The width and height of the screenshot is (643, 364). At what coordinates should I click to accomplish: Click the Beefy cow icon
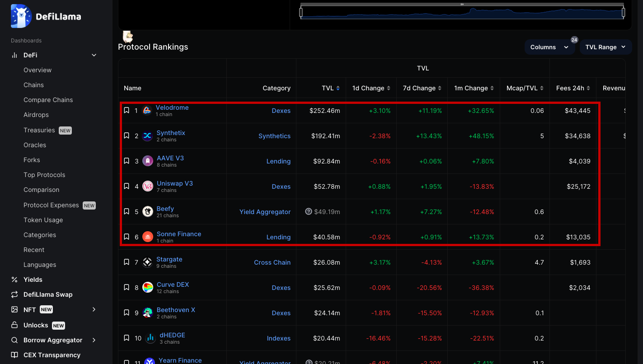coord(148,212)
